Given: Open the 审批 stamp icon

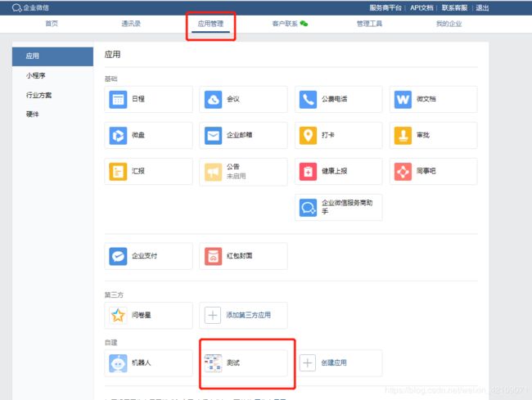Looking at the screenshot, I should pos(403,136).
